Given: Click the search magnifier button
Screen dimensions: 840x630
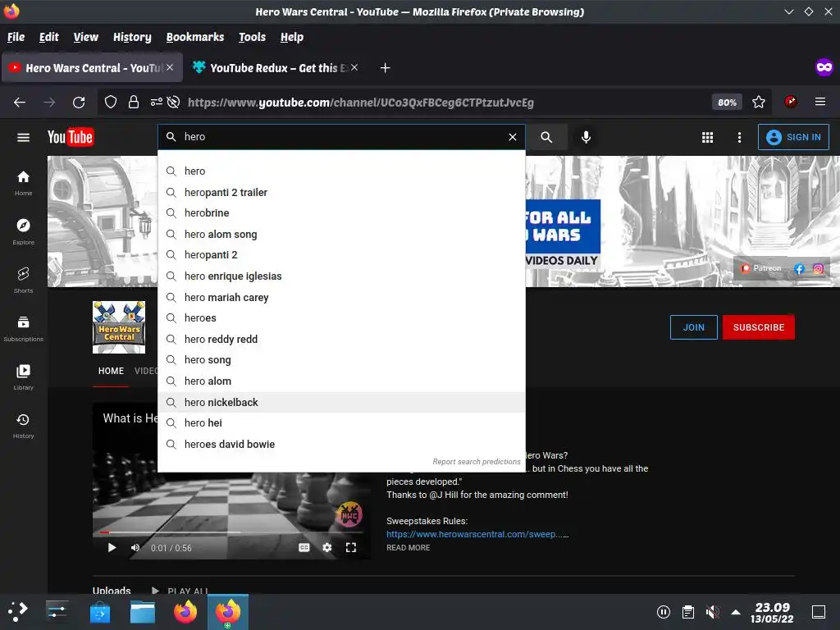Looking at the screenshot, I should [546, 137].
